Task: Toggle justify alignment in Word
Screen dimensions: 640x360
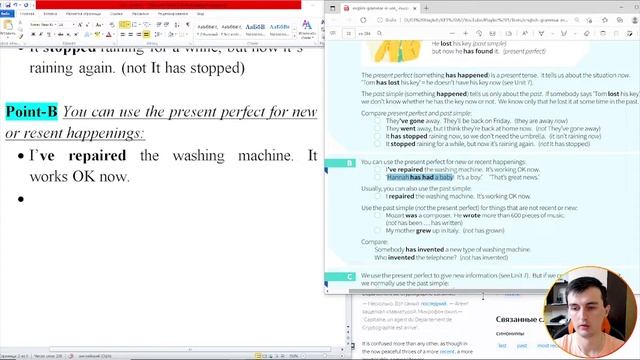Action: [x=146, y=35]
